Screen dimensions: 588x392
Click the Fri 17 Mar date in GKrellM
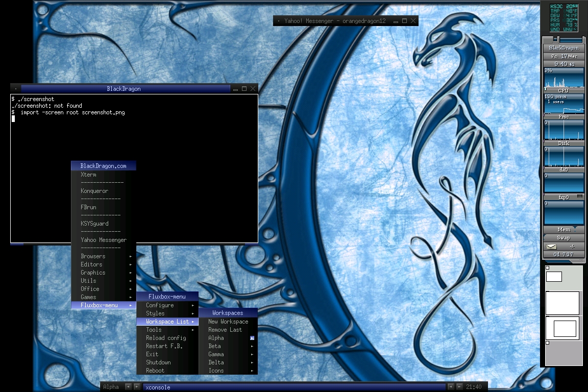563,56
